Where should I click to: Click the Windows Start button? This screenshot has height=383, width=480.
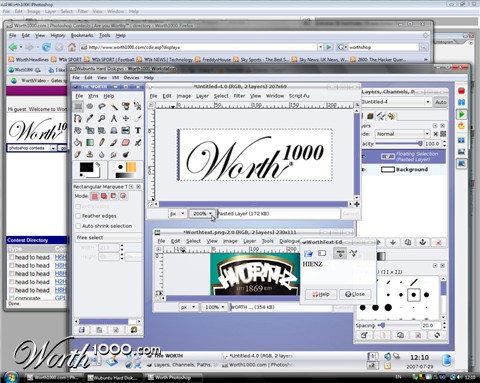pyautogui.click(x=11, y=377)
